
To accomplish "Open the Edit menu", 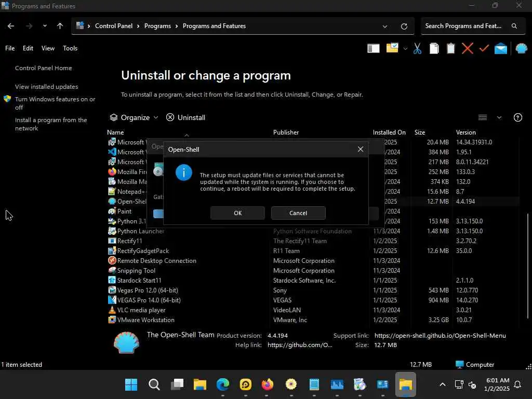I will point(28,48).
